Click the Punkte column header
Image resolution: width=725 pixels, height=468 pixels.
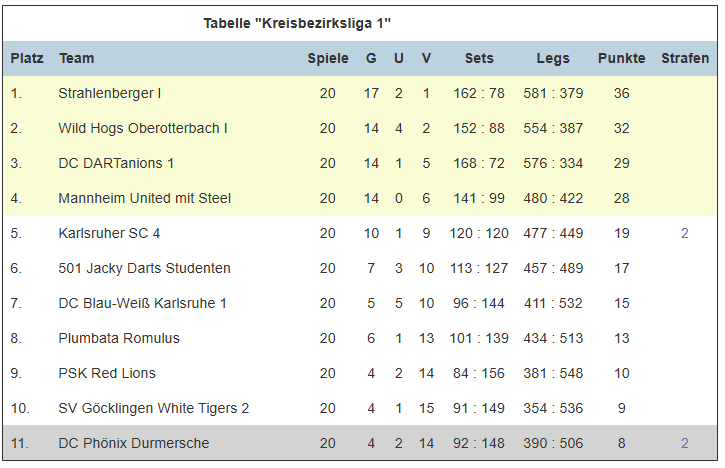(x=621, y=58)
